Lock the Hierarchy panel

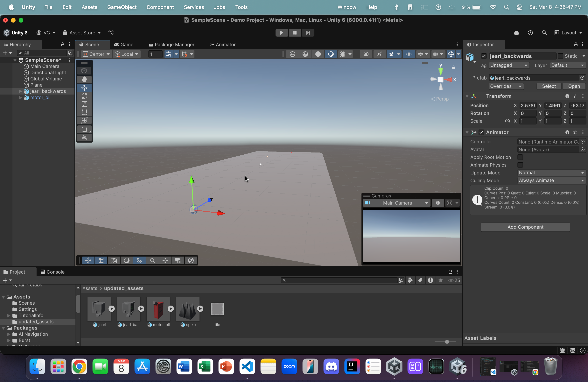click(x=63, y=45)
